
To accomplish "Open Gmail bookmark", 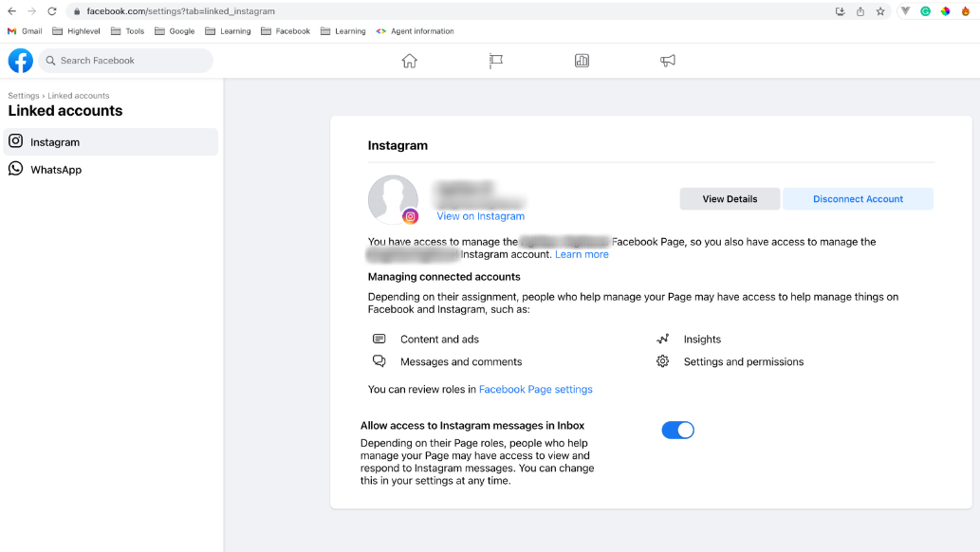I will tap(25, 31).
